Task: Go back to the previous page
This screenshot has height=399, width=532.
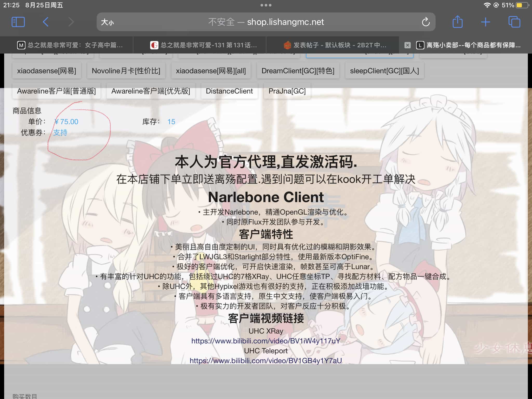Action: click(x=45, y=22)
